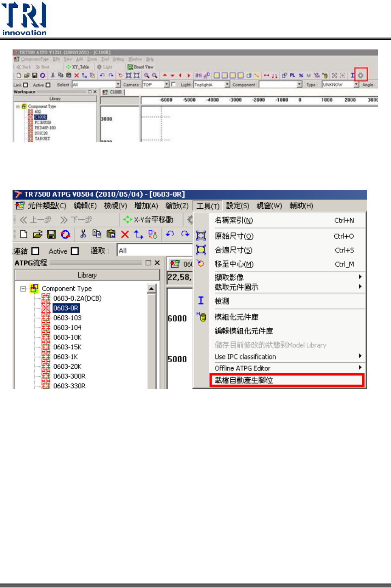
Task: Click the red up-arrow icon in upper toolbar
Action: pyautogui.click(x=165, y=75)
